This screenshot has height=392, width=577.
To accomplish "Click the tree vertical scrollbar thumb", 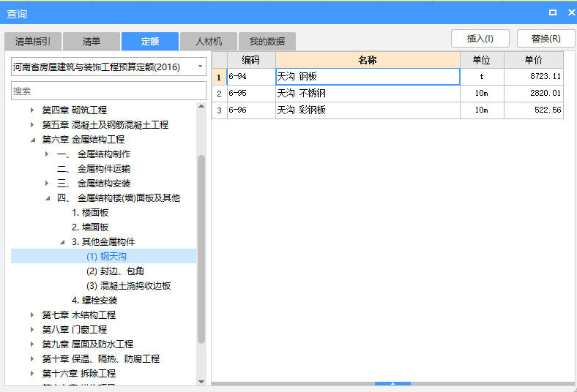I will [201, 249].
